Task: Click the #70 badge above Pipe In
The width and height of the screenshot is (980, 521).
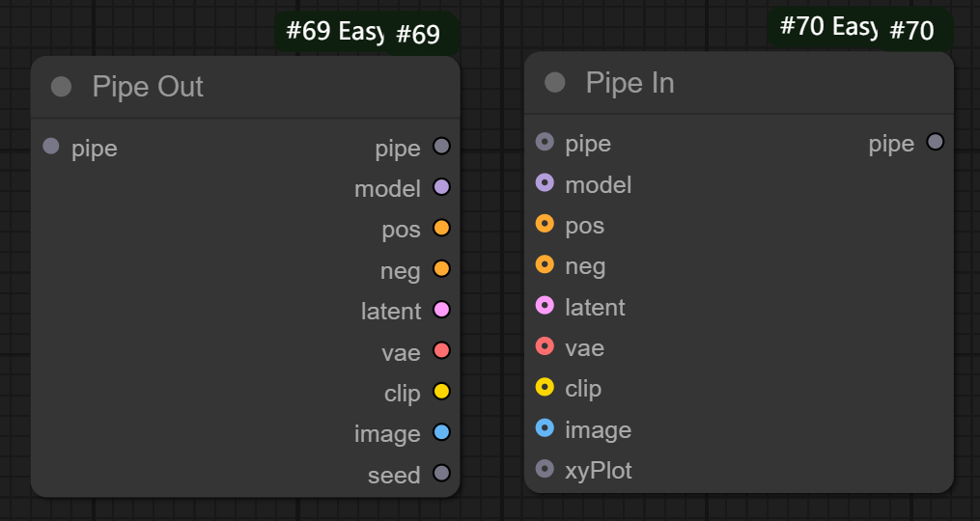Action: [911, 31]
